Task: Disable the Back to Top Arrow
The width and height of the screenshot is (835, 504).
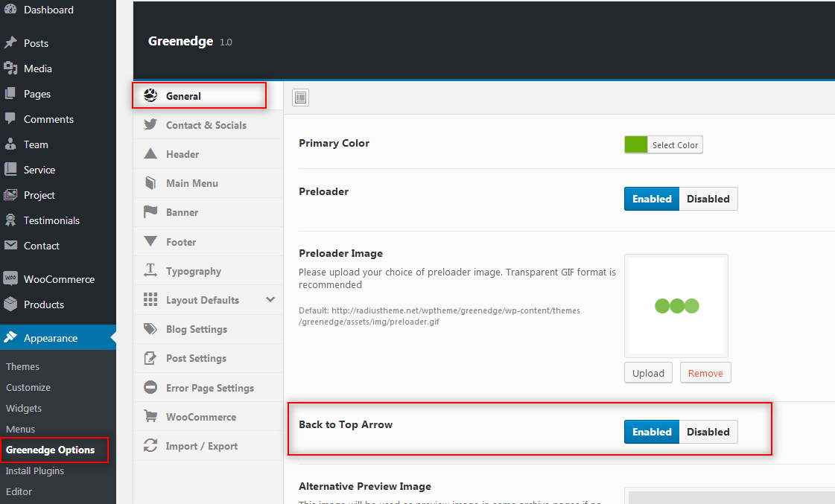Action: (708, 432)
